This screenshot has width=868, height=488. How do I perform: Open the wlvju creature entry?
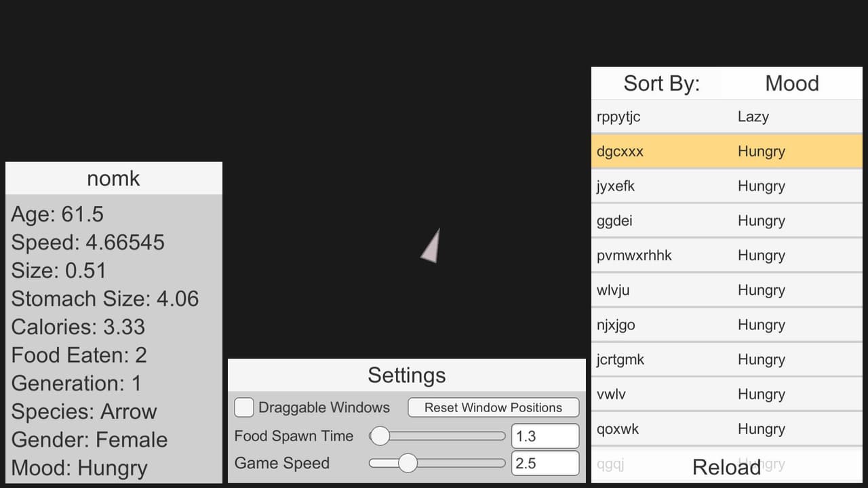[x=726, y=290]
